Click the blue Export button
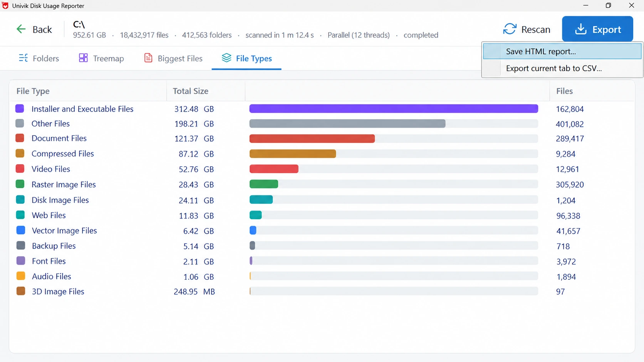The height and width of the screenshot is (362, 644). coord(597,29)
